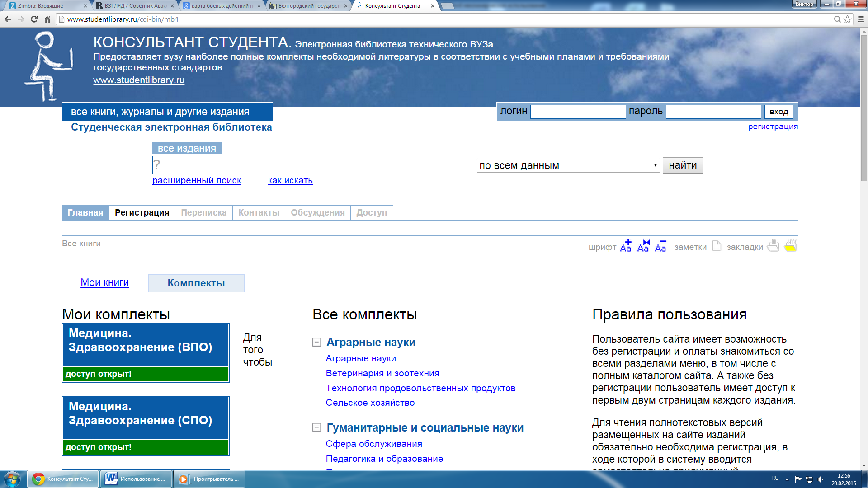The height and width of the screenshot is (488, 868).
Task: Open the Action Center flag icon
Action: click(x=798, y=479)
